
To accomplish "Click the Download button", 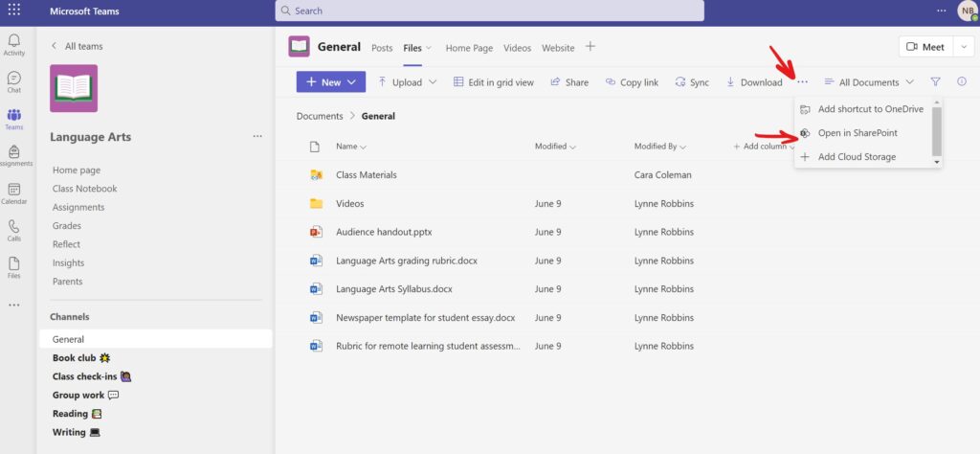I will coord(754,82).
